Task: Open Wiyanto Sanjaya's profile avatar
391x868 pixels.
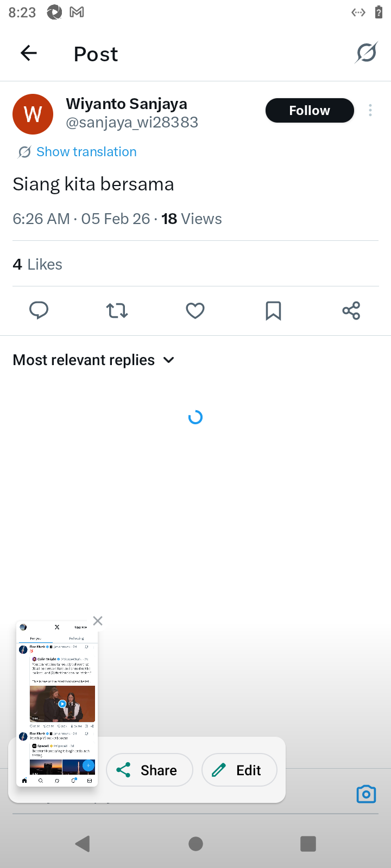Action: 33,114
